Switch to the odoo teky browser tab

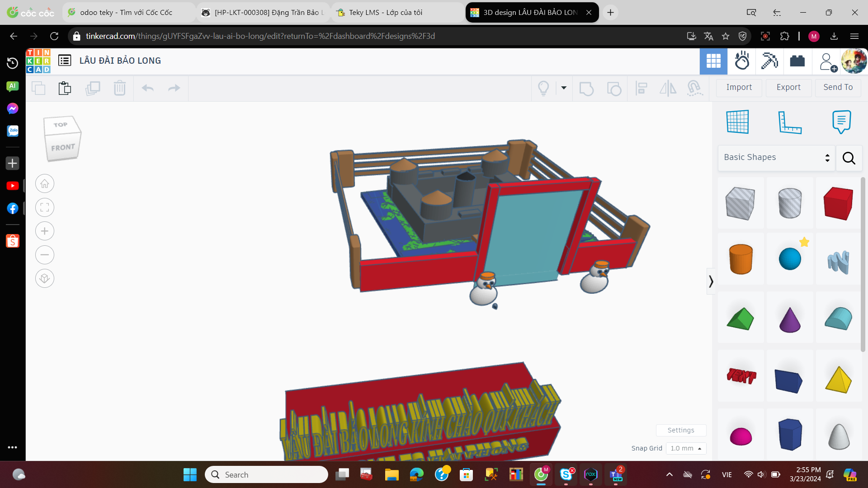click(x=129, y=12)
